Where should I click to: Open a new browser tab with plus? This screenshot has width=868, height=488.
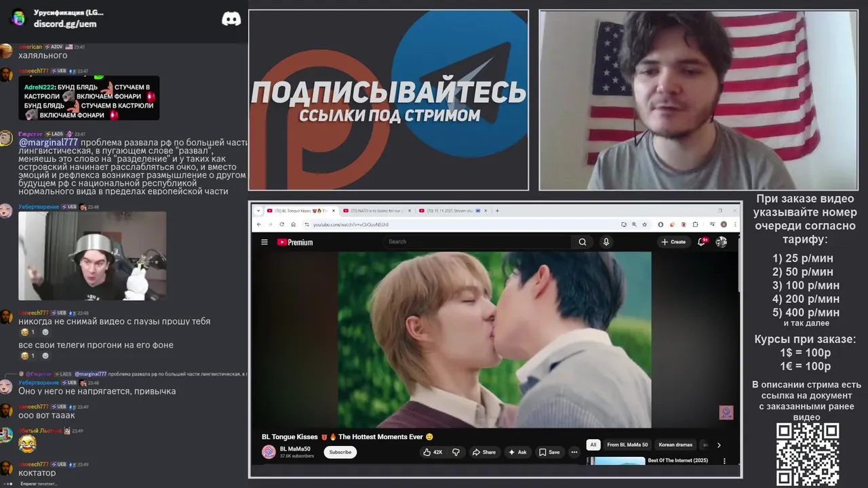497,211
